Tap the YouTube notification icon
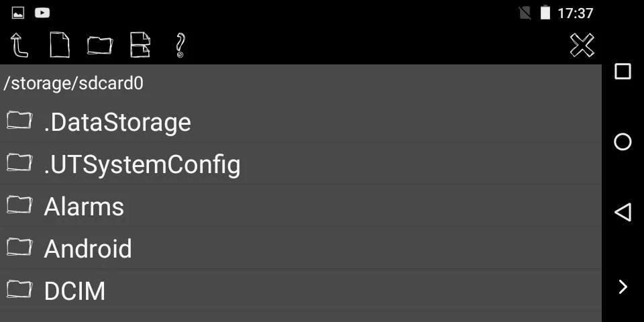The image size is (644, 322). (42, 12)
